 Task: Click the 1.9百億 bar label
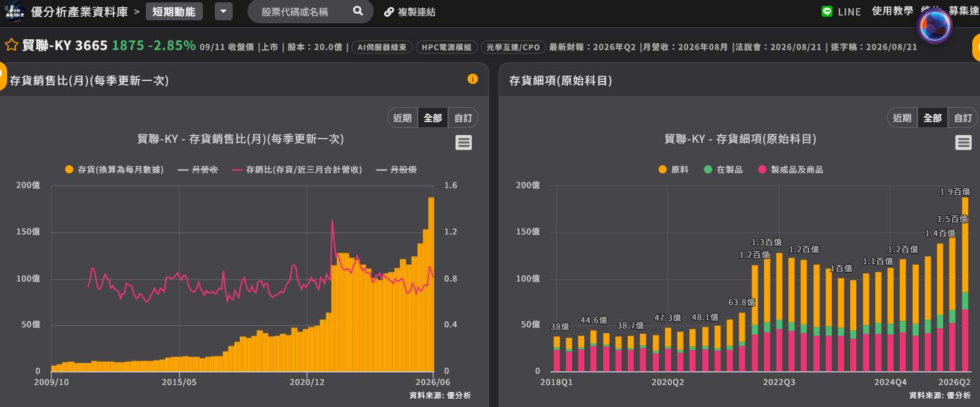coord(955,192)
